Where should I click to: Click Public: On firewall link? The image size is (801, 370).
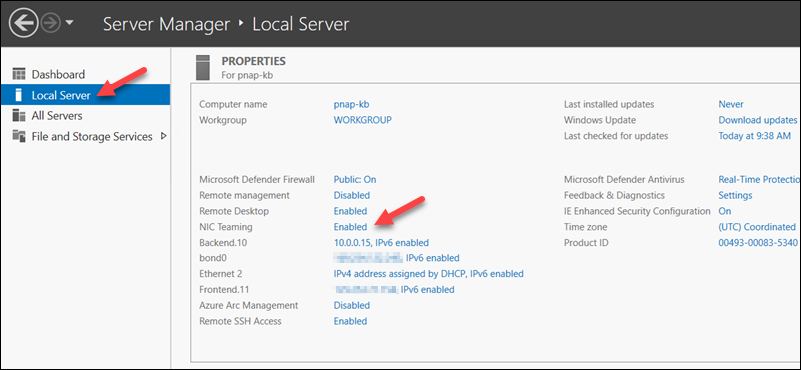pyautogui.click(x=355, y=179)
